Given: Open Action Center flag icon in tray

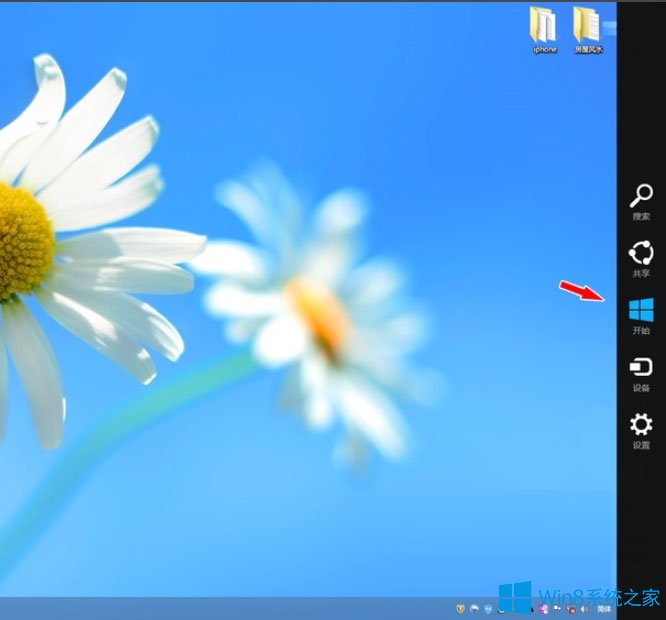Looking at the screenshot, I should pos(557,608).
